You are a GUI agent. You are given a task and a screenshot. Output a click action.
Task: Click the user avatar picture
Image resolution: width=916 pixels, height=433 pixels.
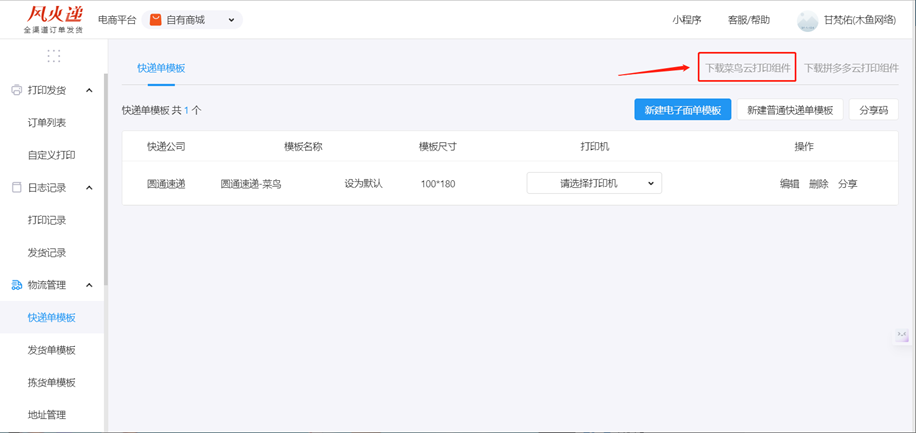807,20
